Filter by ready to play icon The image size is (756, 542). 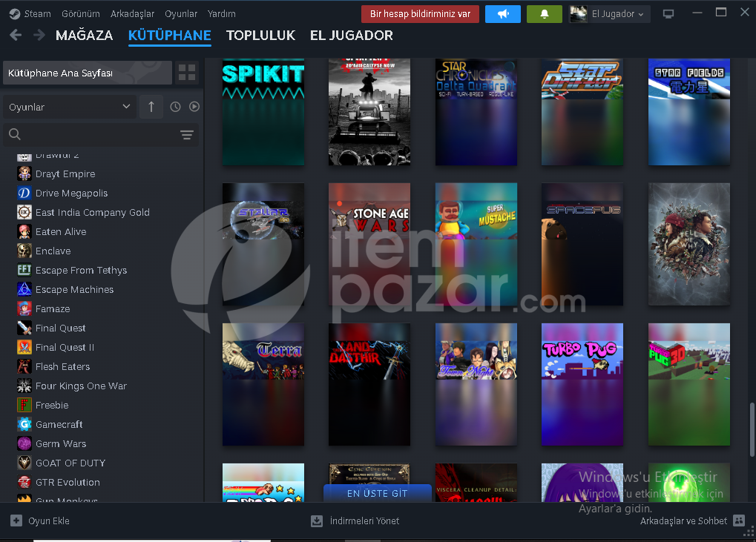click(194, 107)
